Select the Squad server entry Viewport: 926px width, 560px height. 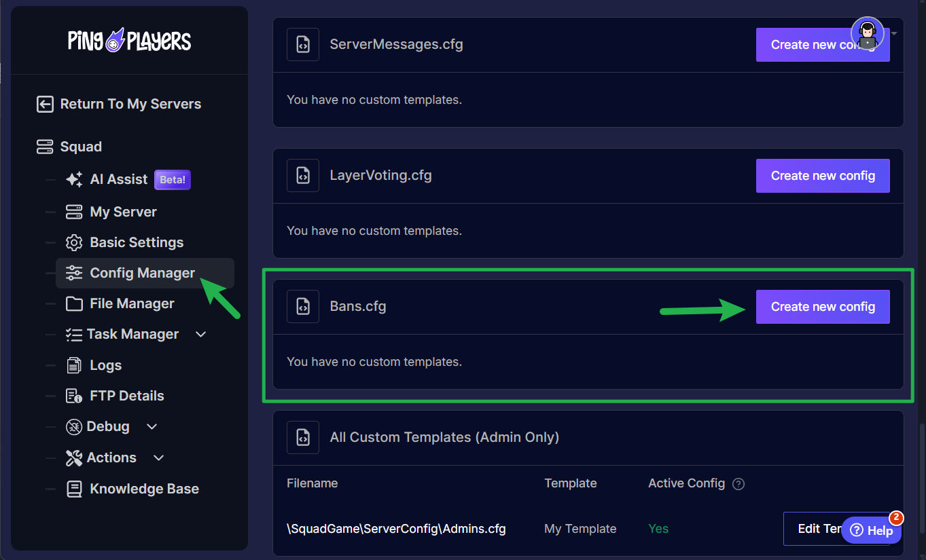(x=81, y=147)
